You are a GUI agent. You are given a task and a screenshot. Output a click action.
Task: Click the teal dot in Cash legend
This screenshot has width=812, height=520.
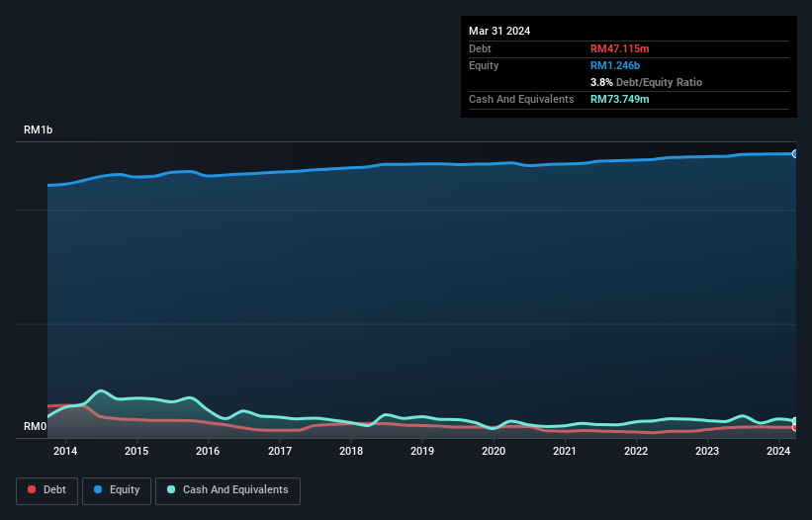171,490
